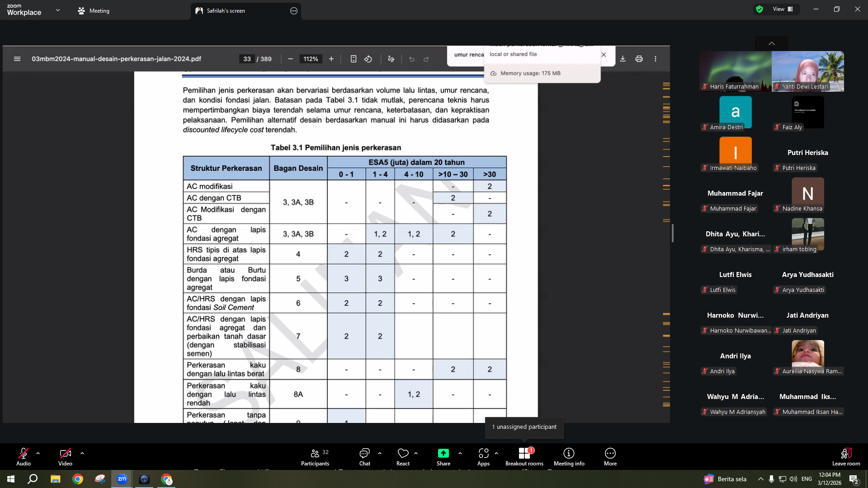Open File Explorer from taskbar

55,479
